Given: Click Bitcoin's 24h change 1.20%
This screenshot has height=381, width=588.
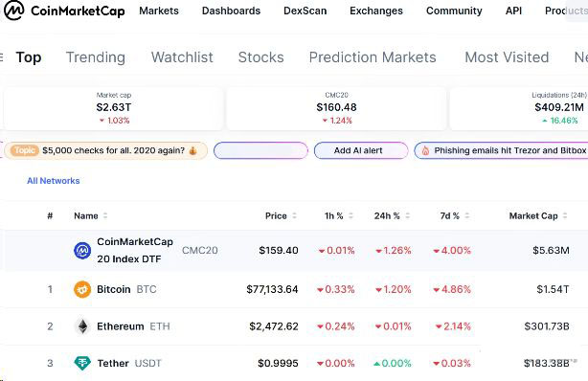Looking at the screenshot, I should 394,289.
